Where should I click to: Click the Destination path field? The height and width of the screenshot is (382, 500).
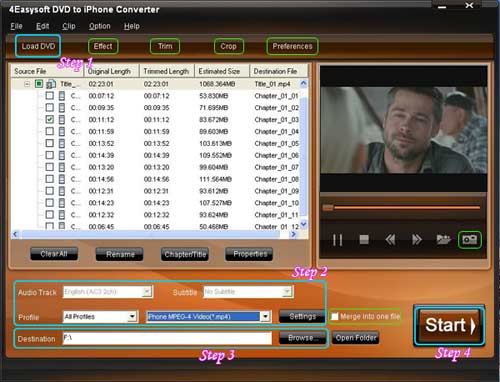tap(167, 338)
